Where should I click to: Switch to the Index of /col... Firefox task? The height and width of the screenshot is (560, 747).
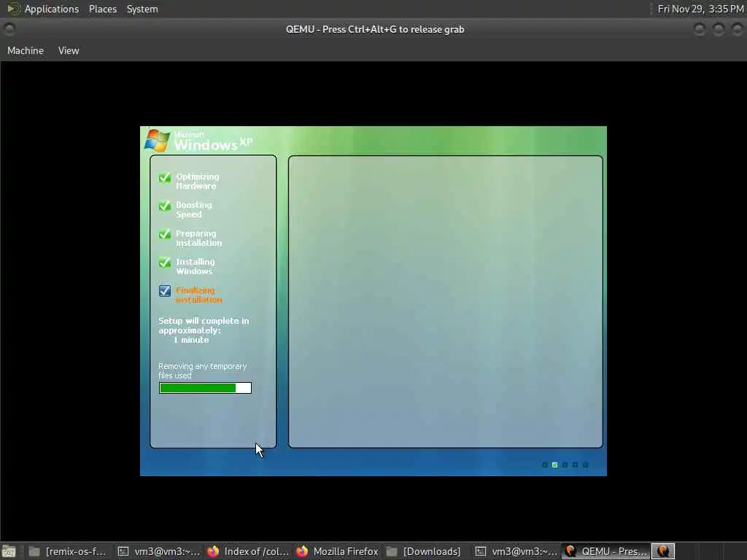point(248,551)
